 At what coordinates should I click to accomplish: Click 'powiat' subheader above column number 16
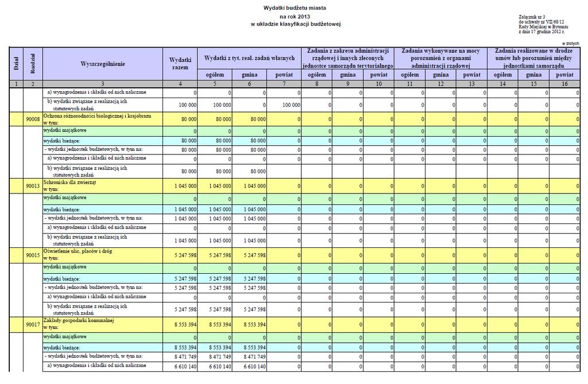pos(565,75)
